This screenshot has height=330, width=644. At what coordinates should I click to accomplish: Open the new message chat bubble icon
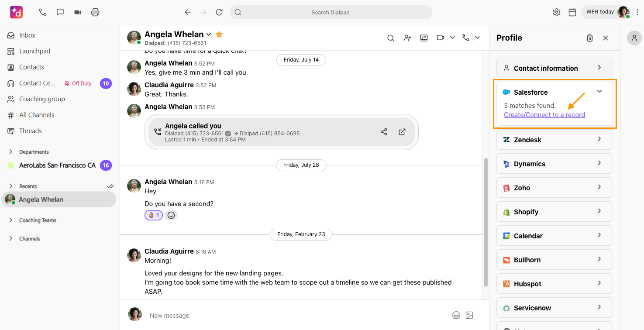pyautogui.click(x=60, y=12)
